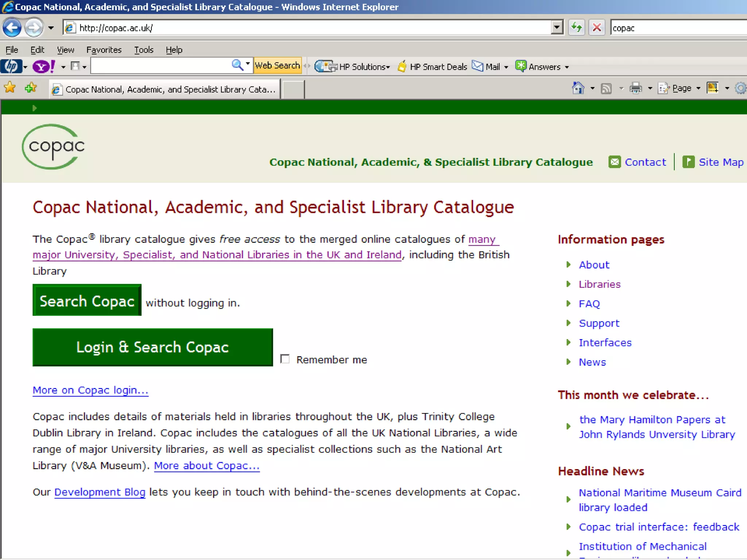
Task: Open the Tools menu
Action: point(144,50)
